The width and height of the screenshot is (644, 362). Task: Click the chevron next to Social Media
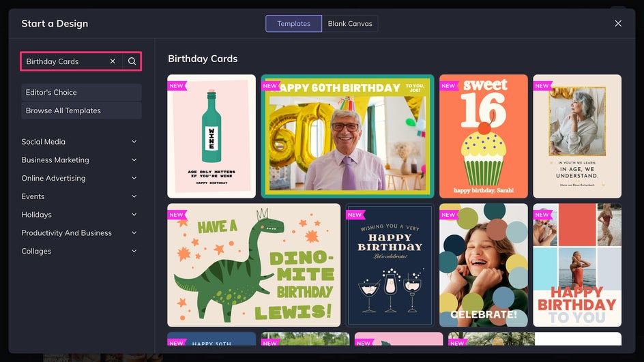coord(134,142)
